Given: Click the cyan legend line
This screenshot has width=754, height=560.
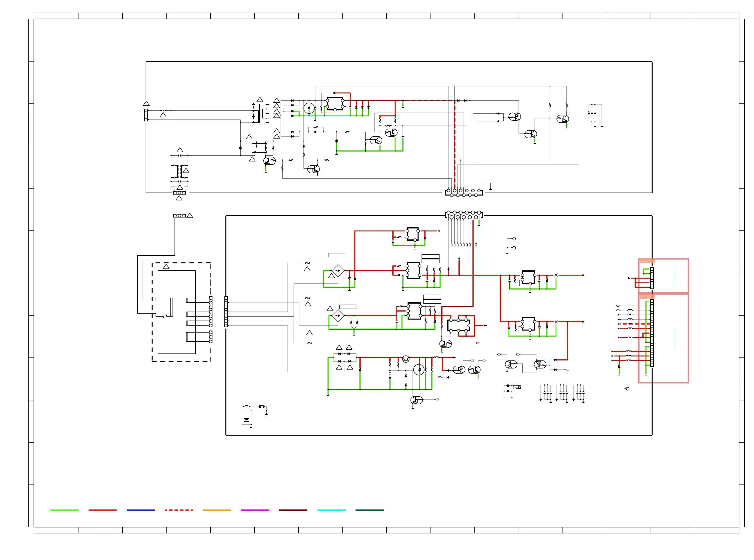Looking at the screenshot, I should [x=331, y=510].
